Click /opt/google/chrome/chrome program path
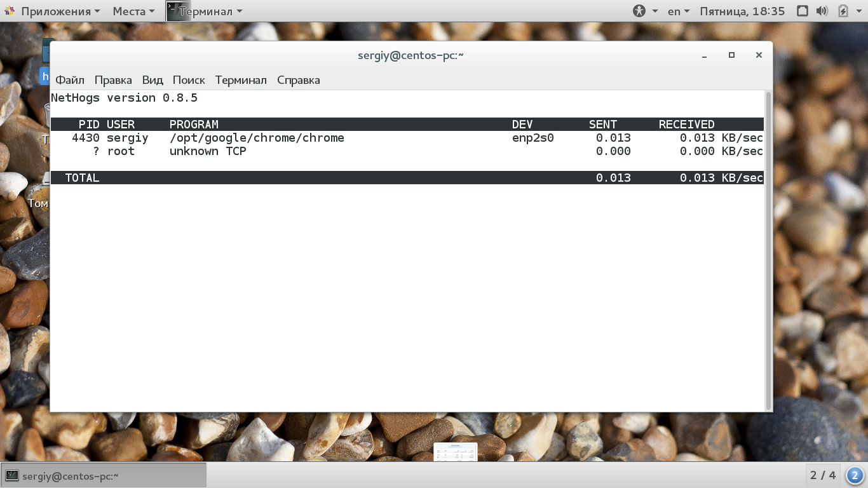 coord(257,138)
